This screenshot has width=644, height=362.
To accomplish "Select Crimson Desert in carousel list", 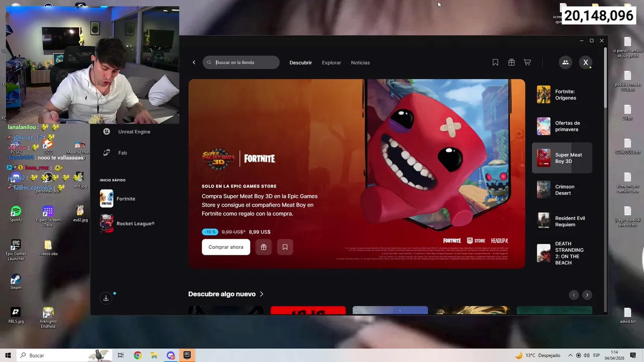I will [x=562, y=190].
